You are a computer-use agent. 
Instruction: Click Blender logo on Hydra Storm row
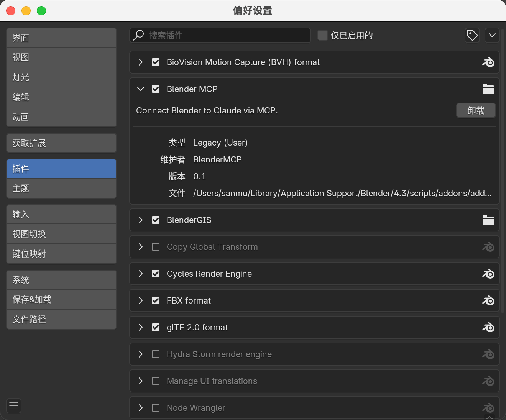(488, 354)
